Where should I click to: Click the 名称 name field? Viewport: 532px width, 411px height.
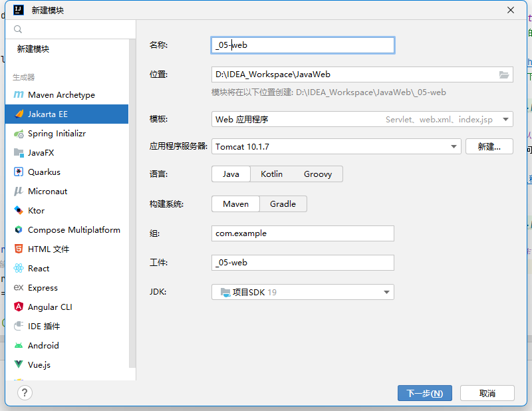(303, 45)
